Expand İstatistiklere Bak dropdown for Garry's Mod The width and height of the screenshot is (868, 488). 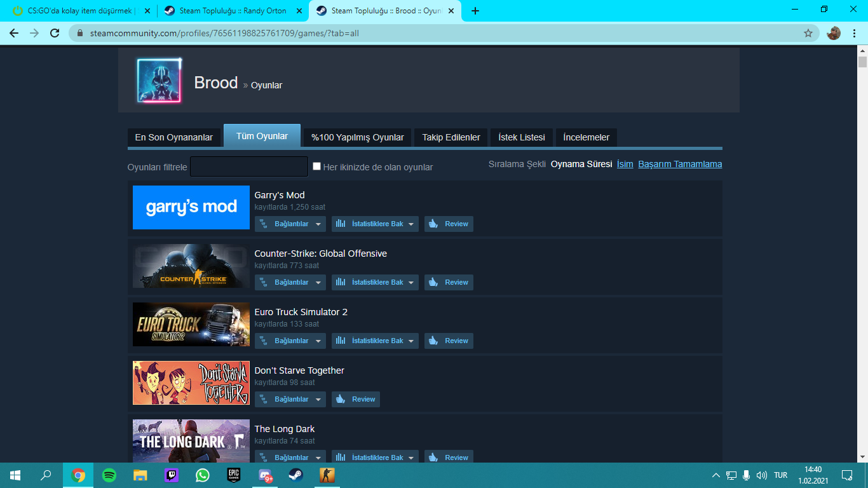(x=375, y=224)
